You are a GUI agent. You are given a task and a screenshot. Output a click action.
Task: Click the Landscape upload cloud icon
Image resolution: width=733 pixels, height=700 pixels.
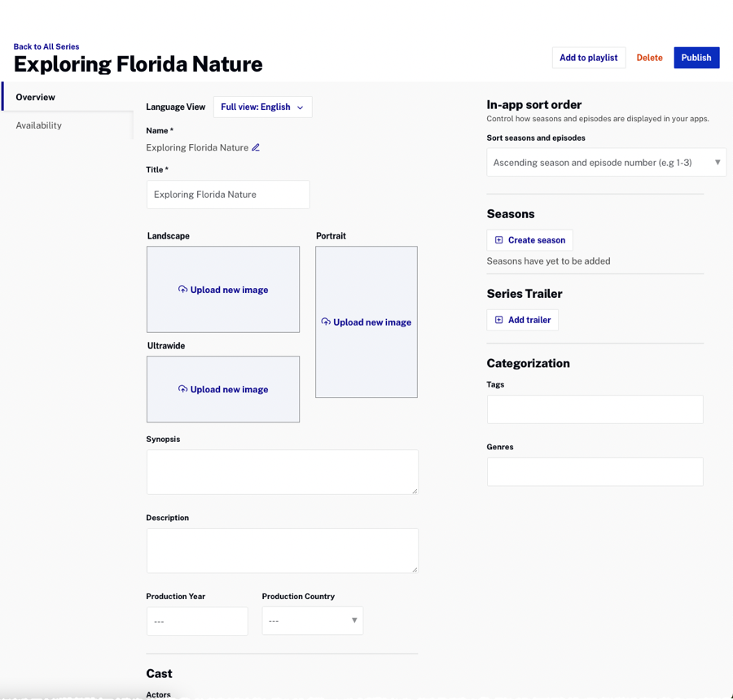pos(183,290)
